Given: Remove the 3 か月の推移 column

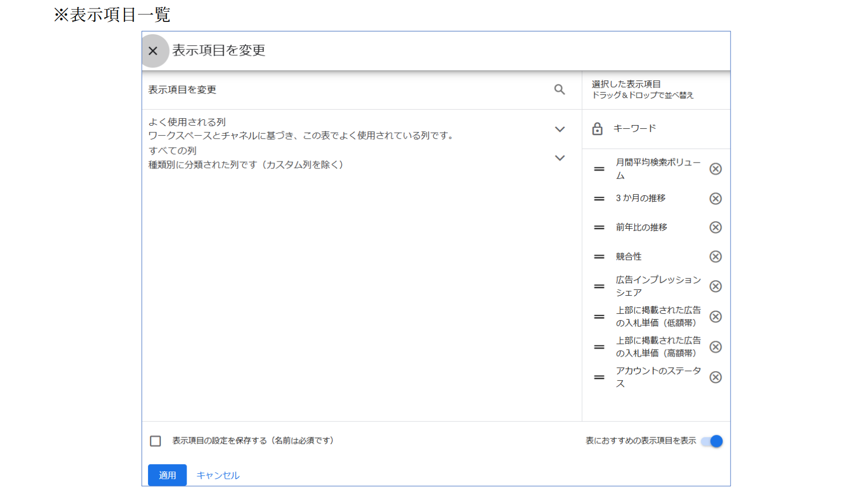Looking at the screenshot, I should (x=715, y=198).
